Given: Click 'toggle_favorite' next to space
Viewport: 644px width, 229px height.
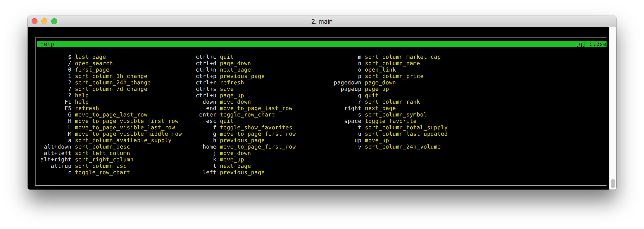Looking at the screenshot, I should click(x=391, y=121).
